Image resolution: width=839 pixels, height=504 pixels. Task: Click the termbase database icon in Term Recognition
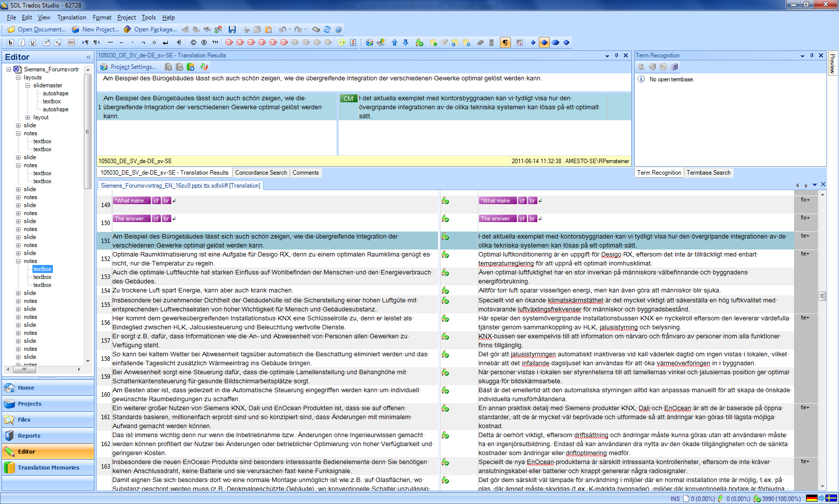674,67
